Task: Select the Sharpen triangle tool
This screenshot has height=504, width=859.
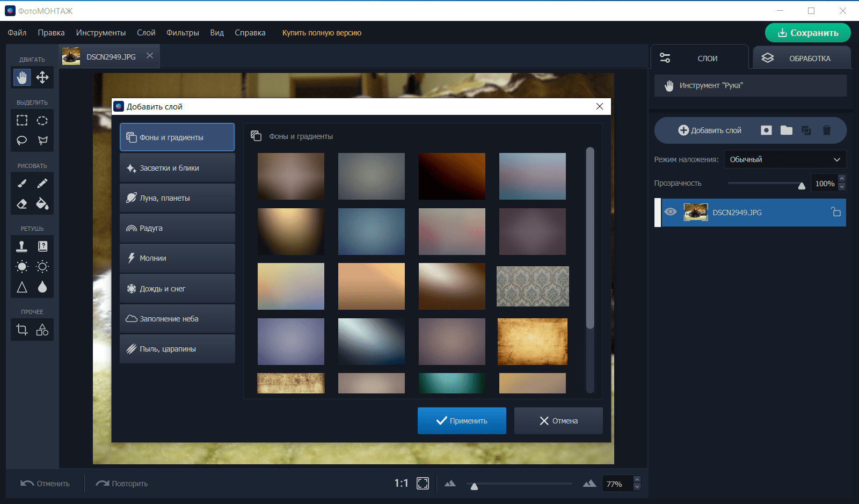Action: [22, 287]
